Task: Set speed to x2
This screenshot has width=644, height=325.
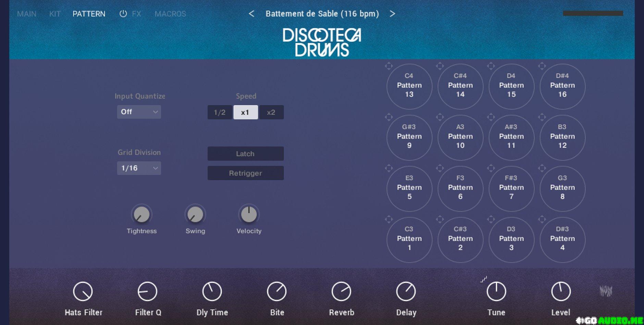Action: click(x=271, y=112)
